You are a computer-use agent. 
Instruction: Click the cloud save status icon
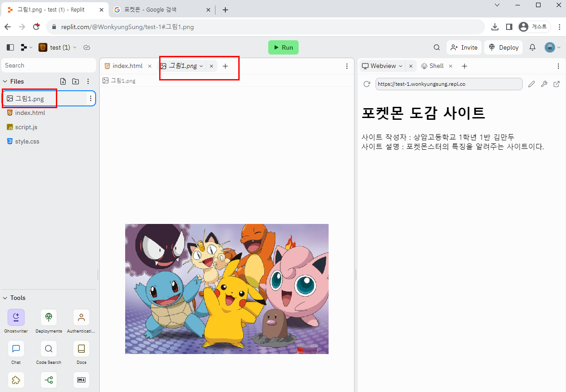[x=87, y=47]
